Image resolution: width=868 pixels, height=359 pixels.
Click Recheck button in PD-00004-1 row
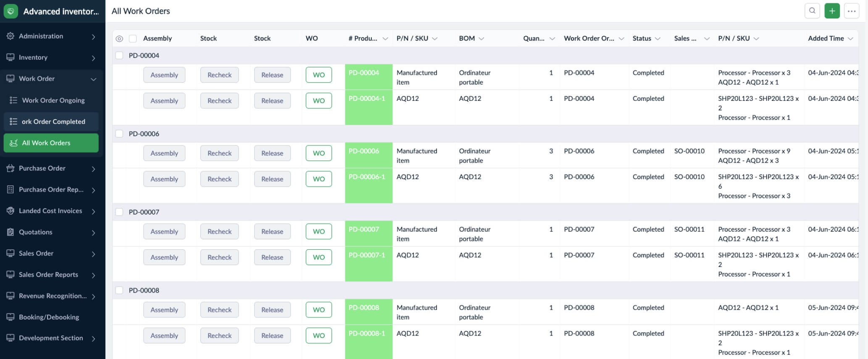[219, 100]
